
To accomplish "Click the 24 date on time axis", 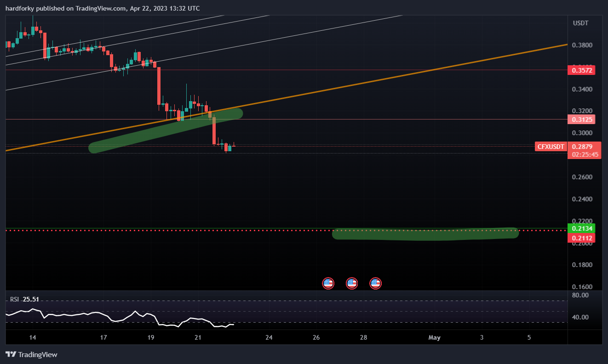I will tap(269, 337).
